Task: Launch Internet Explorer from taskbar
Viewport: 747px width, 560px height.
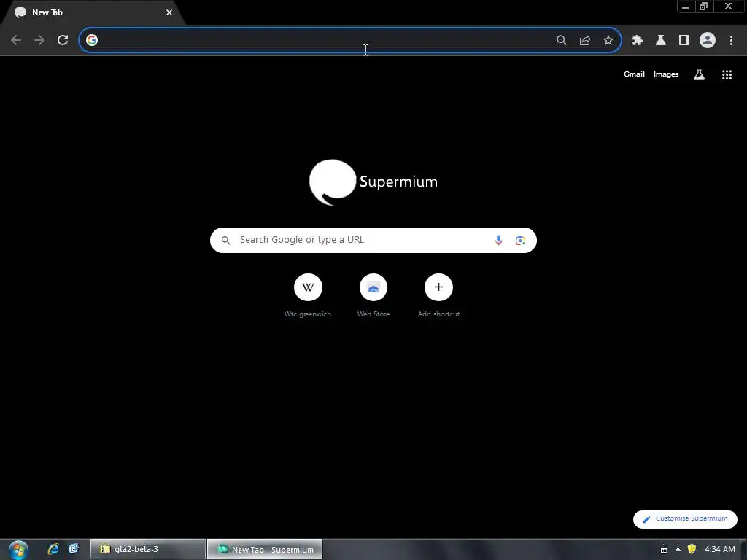Action: coord(53,549)
